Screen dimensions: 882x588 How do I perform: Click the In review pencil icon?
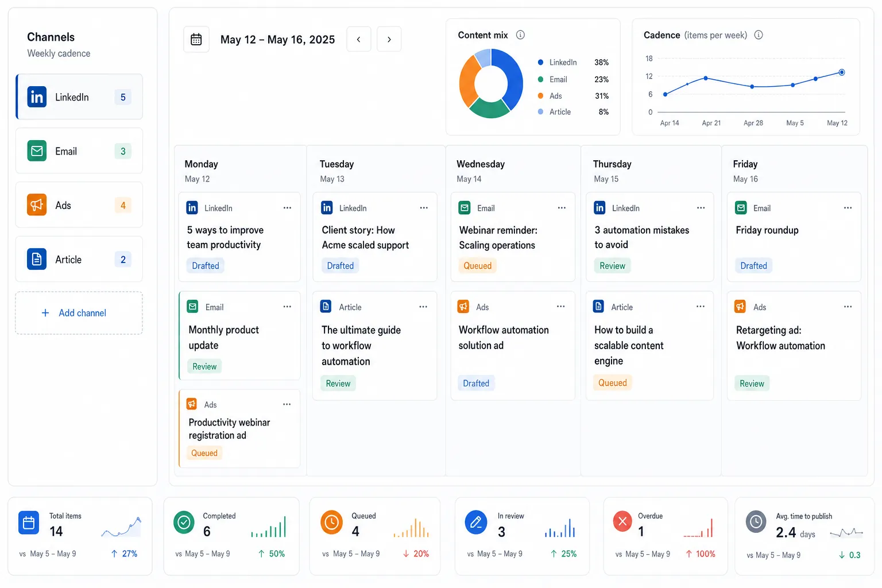point(476,522)
